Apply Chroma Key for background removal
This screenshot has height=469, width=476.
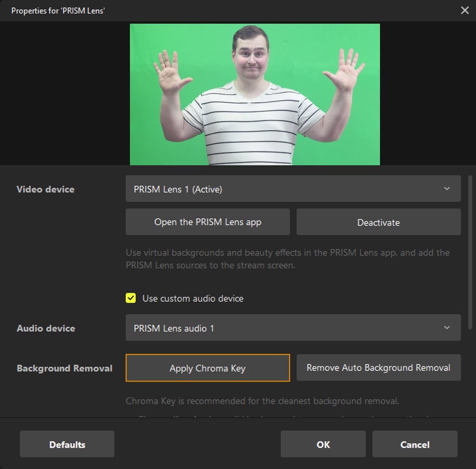pyautogui.click(x=208, y=368)
